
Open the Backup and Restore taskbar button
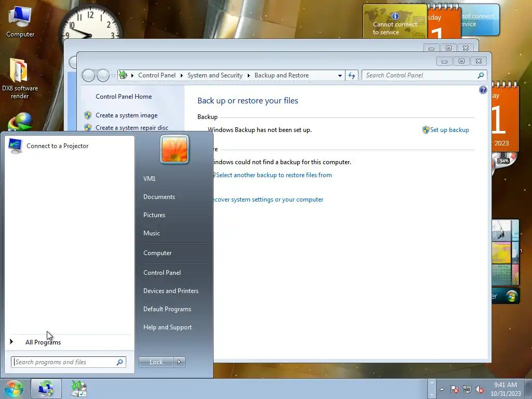click(46, 389)
